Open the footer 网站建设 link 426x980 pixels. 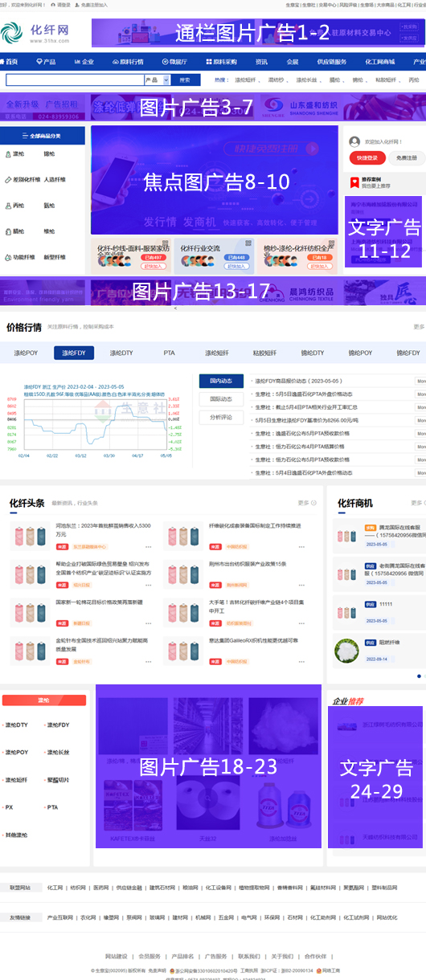117,957
